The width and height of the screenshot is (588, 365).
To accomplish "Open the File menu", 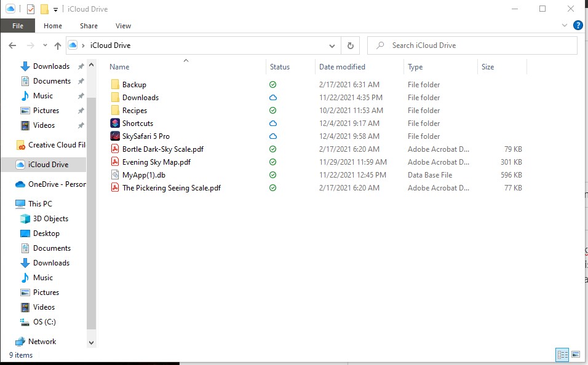I will [18, 26].
